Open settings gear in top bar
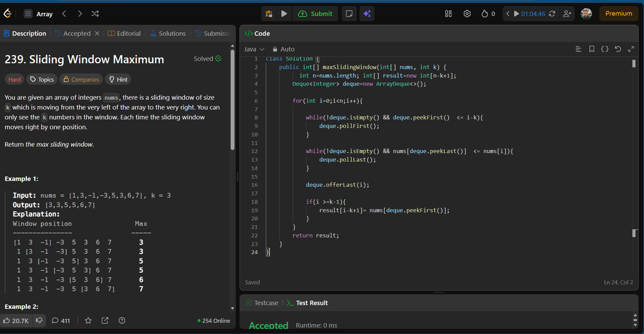 click(x=467, y=14)
